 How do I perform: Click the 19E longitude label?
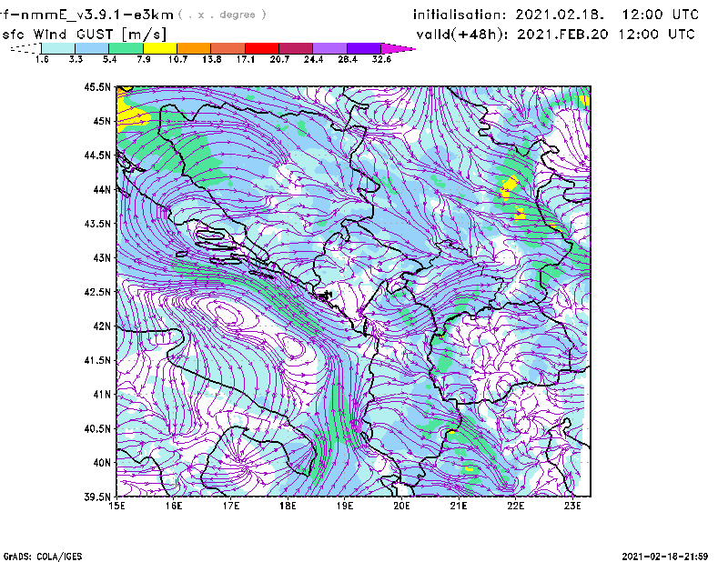[x=345, y=506]
